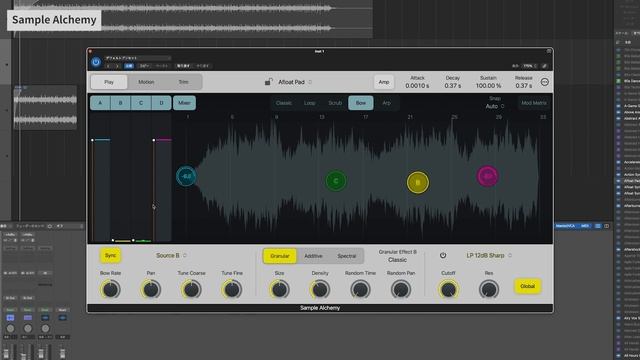Select the Loop playback mode
This screenshot has width=640, height=360.
[309, 103]
